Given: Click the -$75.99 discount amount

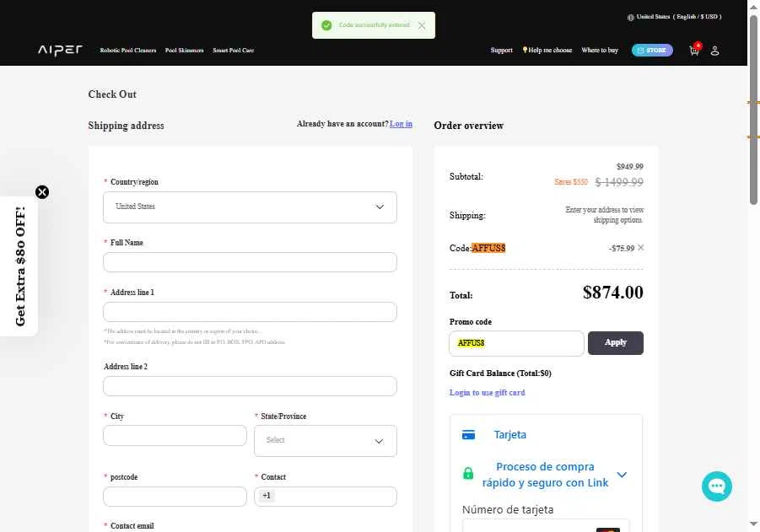Looking at the screenshot, I should click(622, 248).
